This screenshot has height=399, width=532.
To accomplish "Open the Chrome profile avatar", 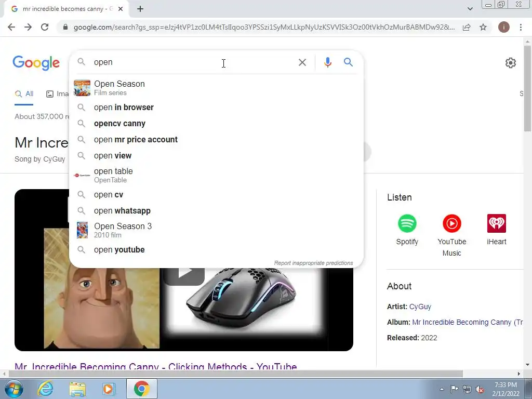I will point(503,27).
